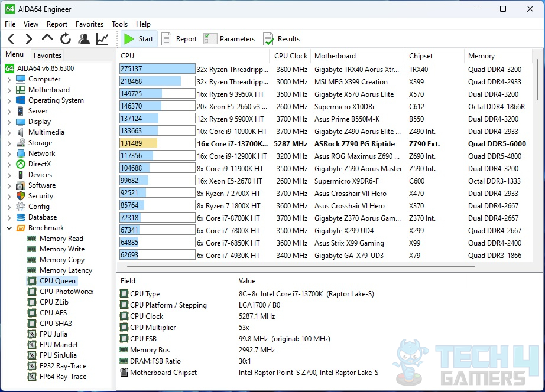Image resolution: width=545 pixels, height=392 pixels.
Task: Select the Benchmark folder icon
Action: pyautogui.click(x=21, y=228)
